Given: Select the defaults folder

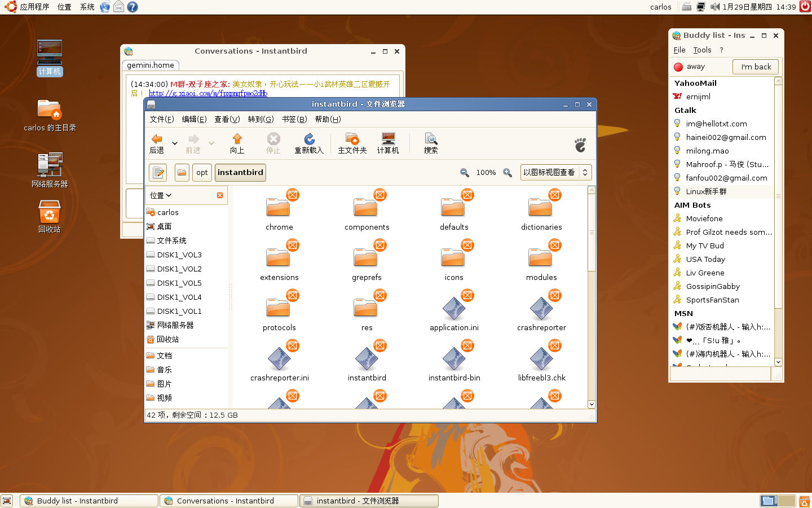Looking at the screenshot, I should click(454, 210).
